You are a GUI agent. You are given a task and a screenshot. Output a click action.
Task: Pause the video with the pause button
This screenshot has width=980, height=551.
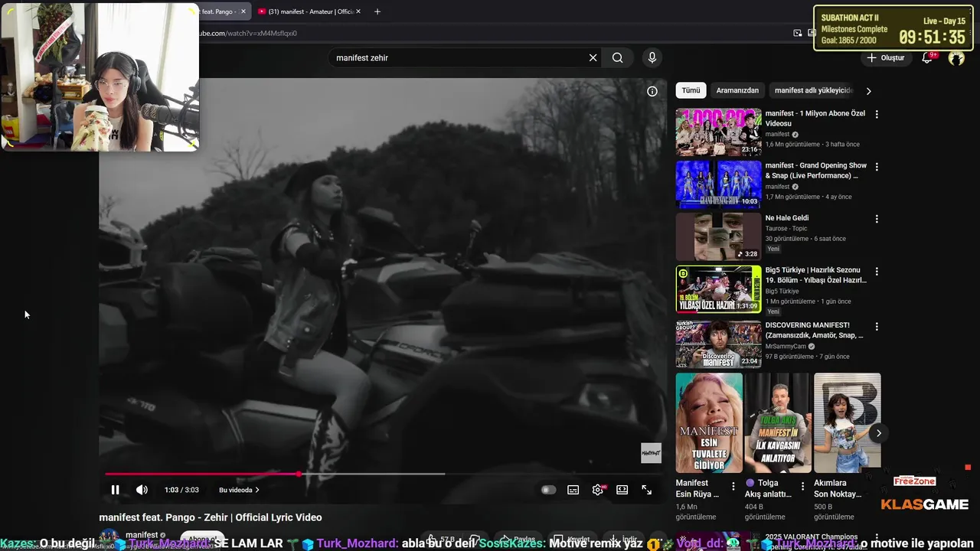point(115,490)
